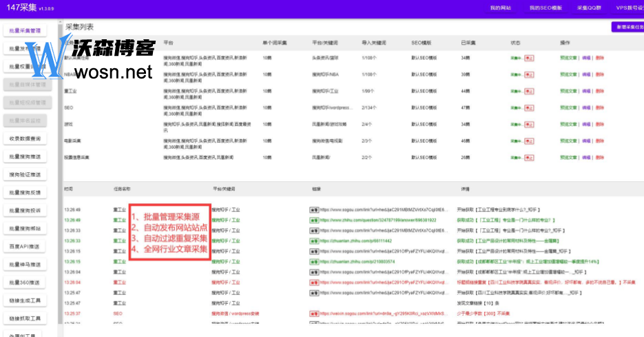The image size is (644, 337).
Task: Open 百度API推送 in the sidebar
Action: [25, 246]
